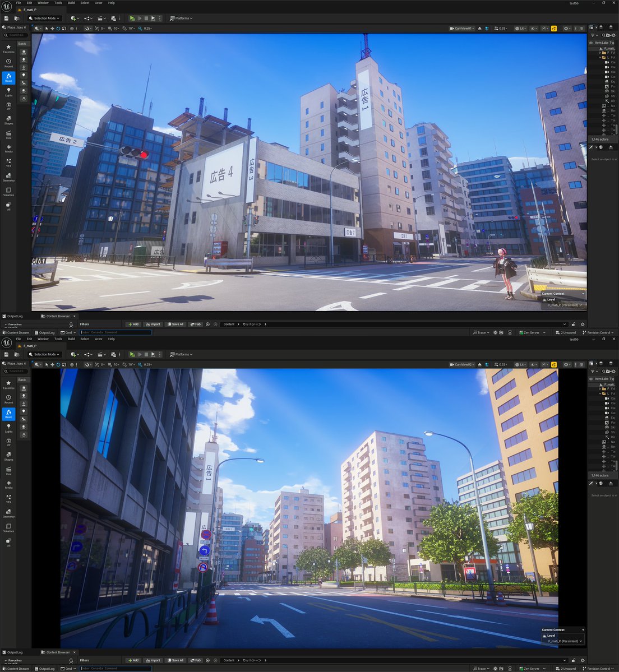This screenshot has height=672, width=619.
Task: Click Outliner settings gear in top window
Action: [615, 35]
